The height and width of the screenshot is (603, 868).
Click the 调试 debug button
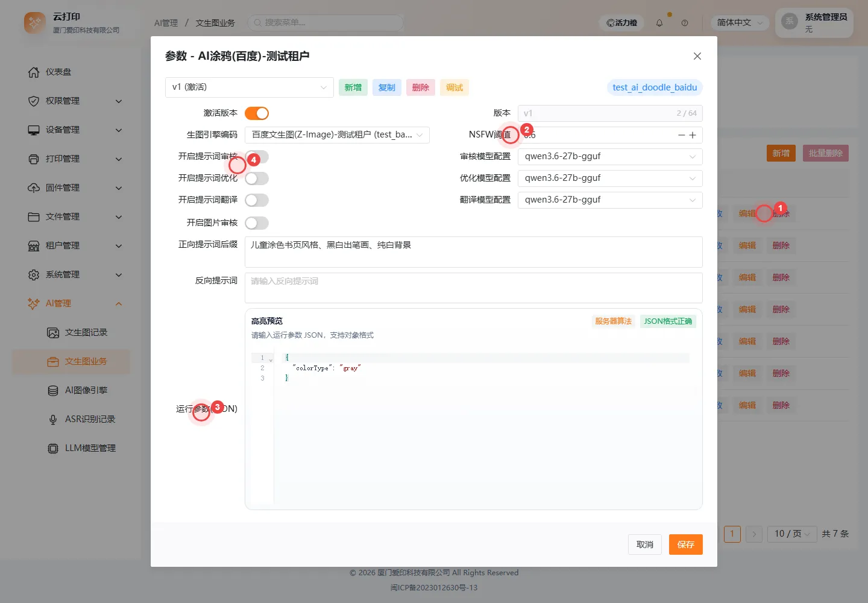[x=454, y=87]
